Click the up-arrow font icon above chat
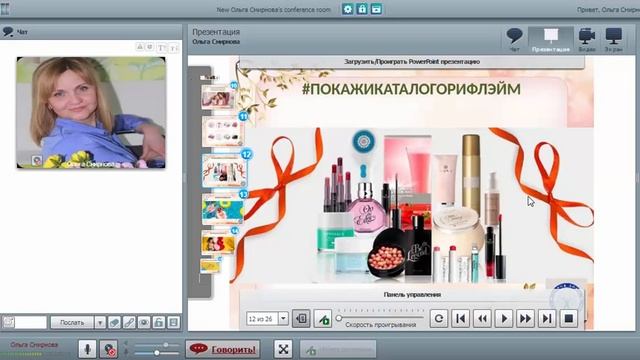The width and height of the screenshot is (640, 360). point(140,47)
